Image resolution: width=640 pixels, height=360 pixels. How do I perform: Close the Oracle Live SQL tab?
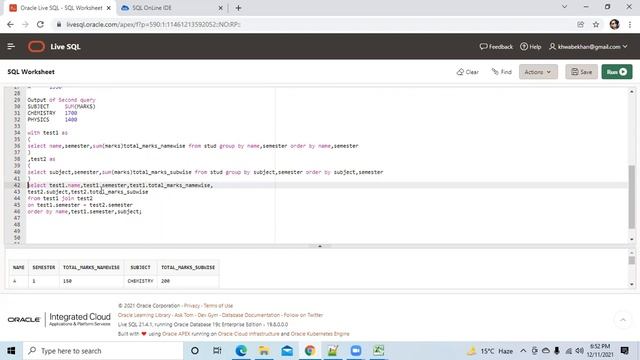[109, 8]
